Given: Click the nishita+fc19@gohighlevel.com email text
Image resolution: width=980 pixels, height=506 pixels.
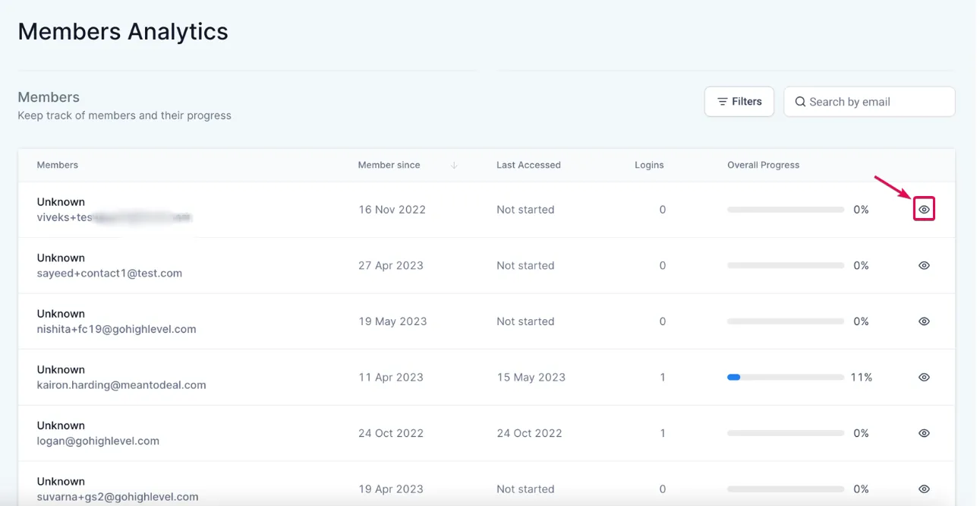Looking at the screenshot, I should [x=116, y=330].
